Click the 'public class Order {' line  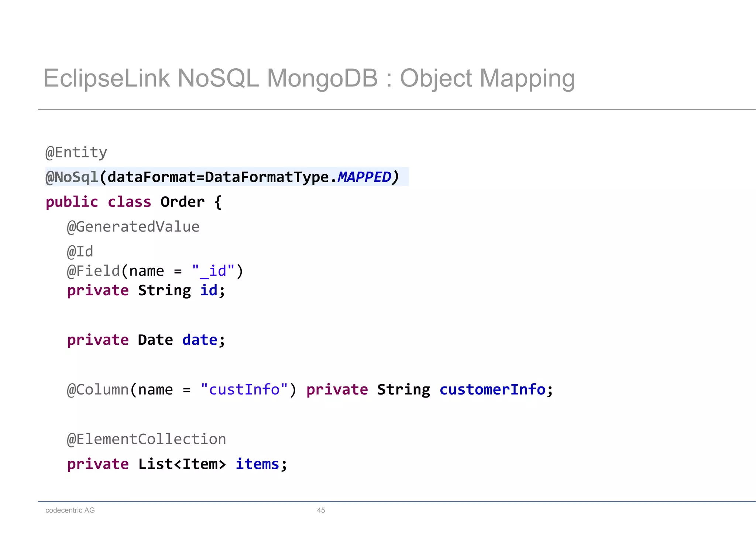134,202
